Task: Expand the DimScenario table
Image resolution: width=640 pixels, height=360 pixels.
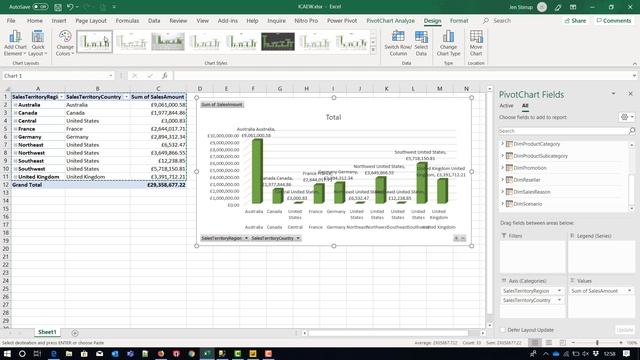Action: 503,204
